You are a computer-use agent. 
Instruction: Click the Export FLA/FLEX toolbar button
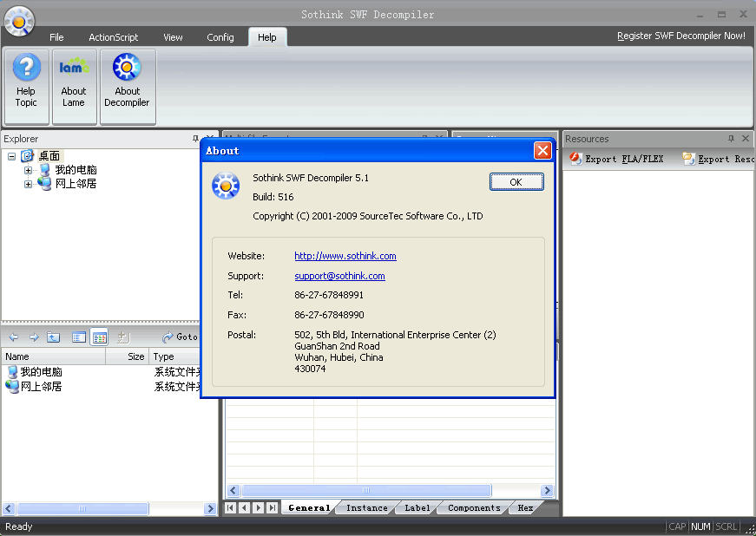(x=616, y=159)
